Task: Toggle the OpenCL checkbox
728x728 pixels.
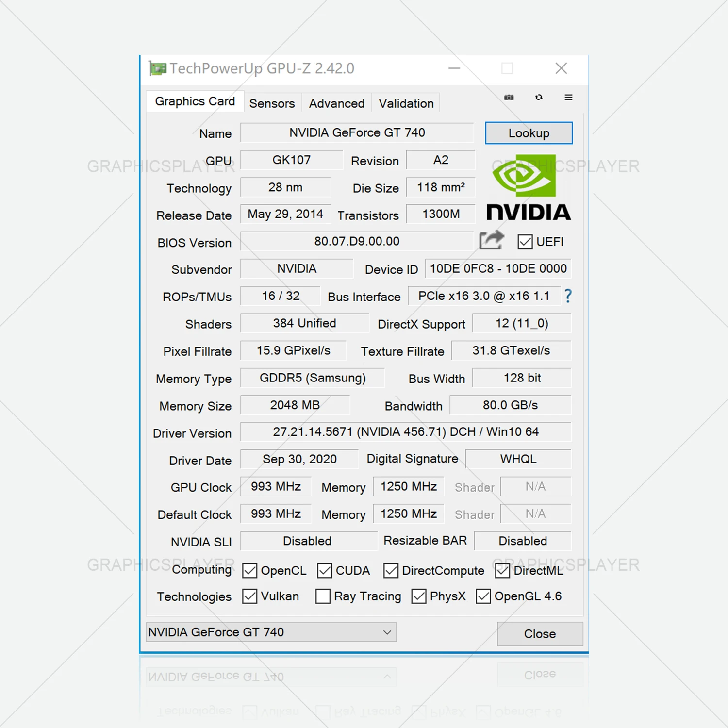Action: coord(249,571)
